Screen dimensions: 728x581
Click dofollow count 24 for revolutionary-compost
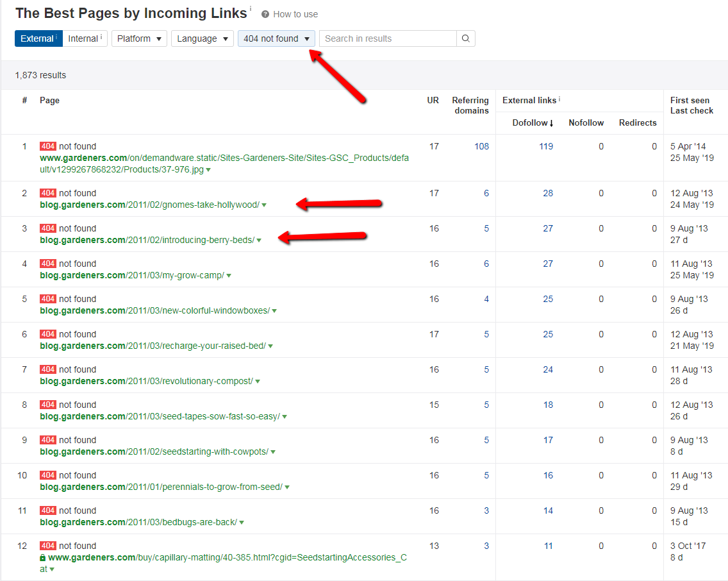[x=548, y=369]
